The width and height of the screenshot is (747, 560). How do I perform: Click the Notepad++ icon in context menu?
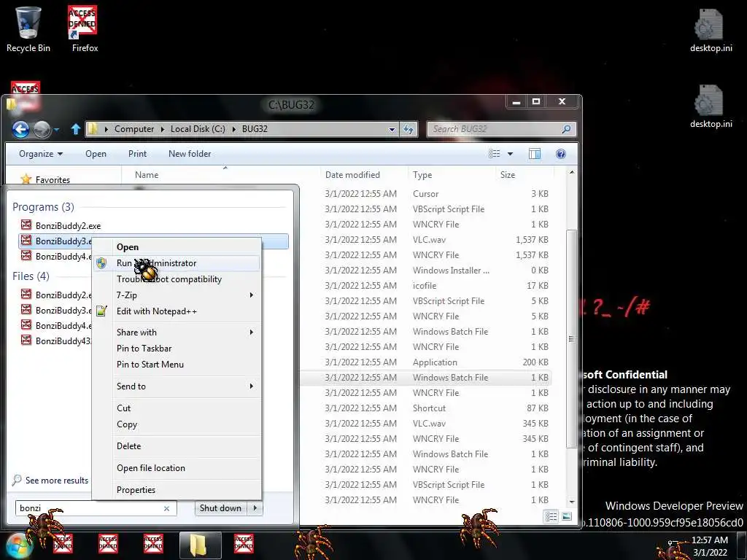tap(101, 311)
